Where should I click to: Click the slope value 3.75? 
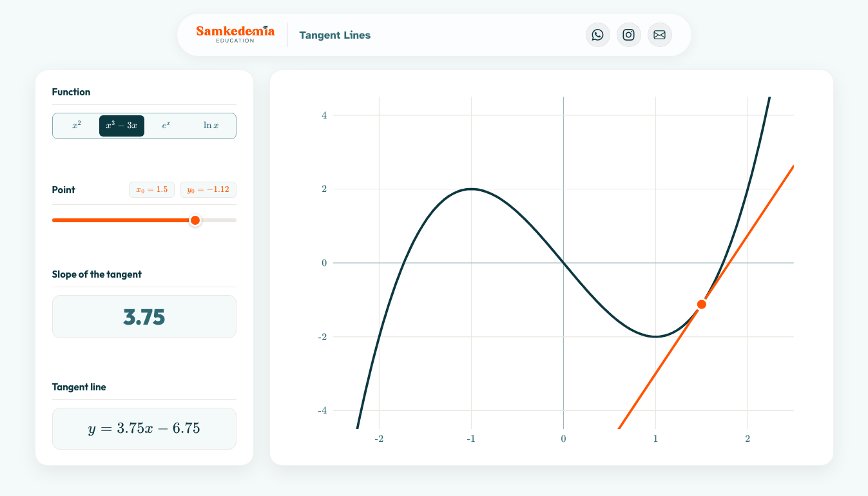click(144, 317)
